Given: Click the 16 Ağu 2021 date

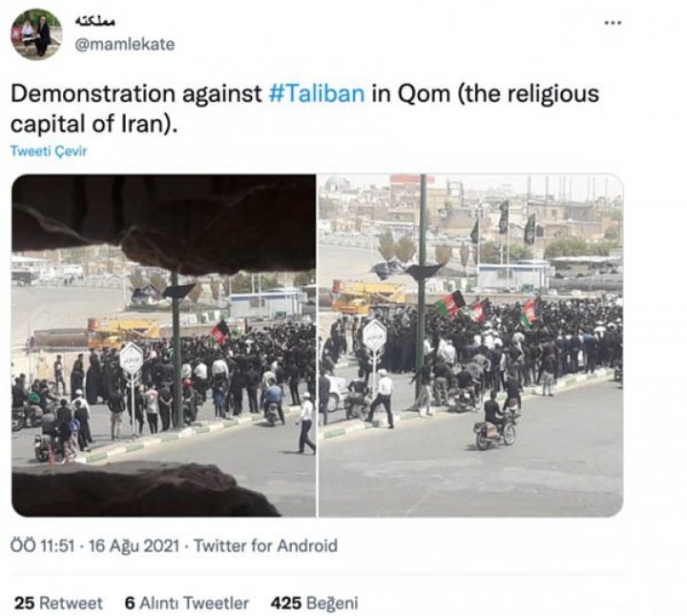Looking at the screenshot, I should [x=134, y=546].
